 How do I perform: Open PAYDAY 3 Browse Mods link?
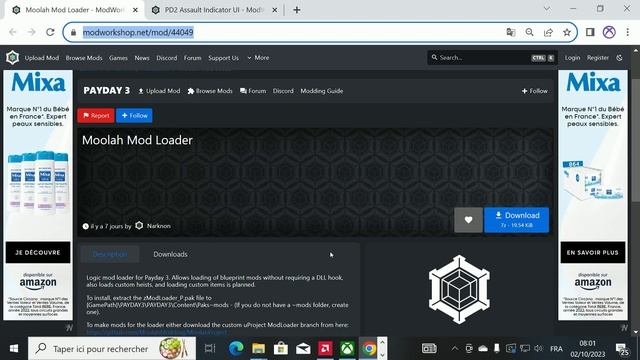point(210,91)
